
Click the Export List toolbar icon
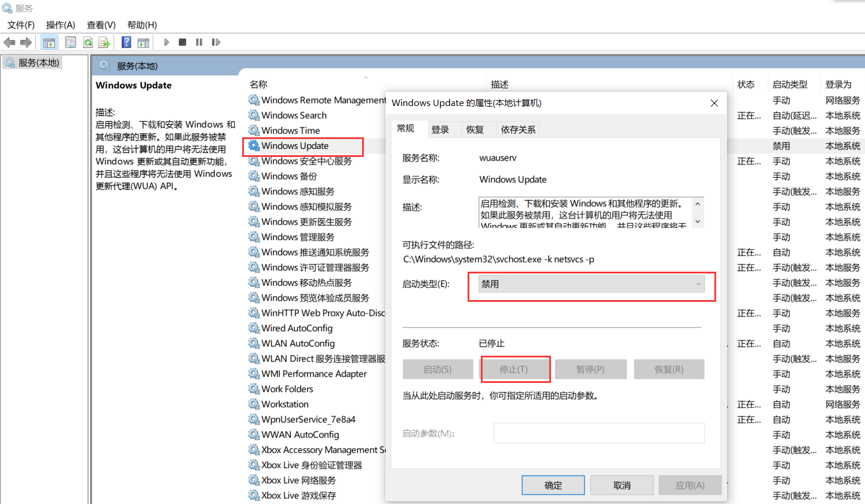(x=104, y=42)
